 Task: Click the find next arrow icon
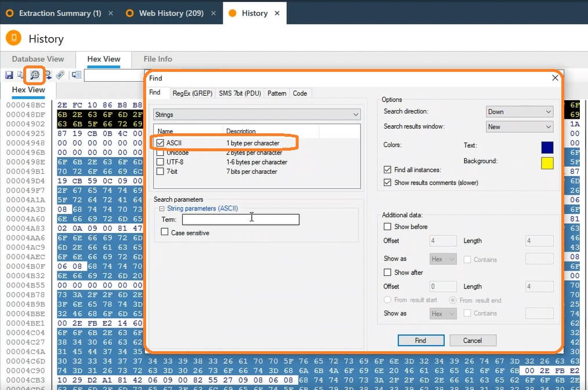point(48,75)
